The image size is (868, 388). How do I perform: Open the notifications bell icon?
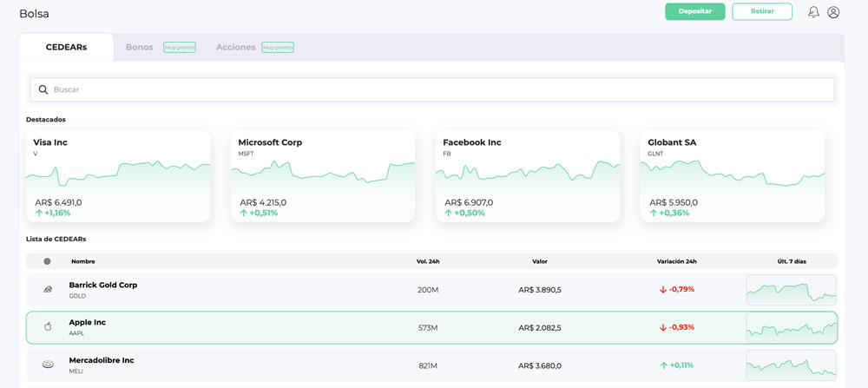click(813, 12)
